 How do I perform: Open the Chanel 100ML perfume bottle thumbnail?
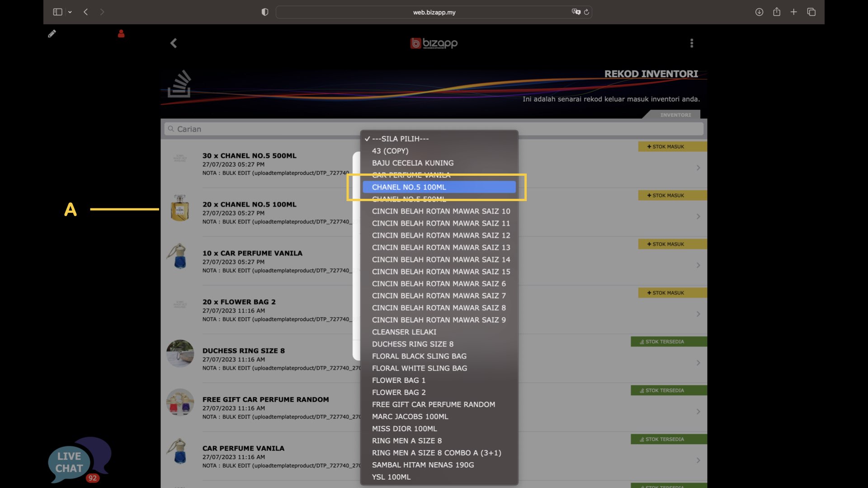pyautogui.click(x=180, y=208)
